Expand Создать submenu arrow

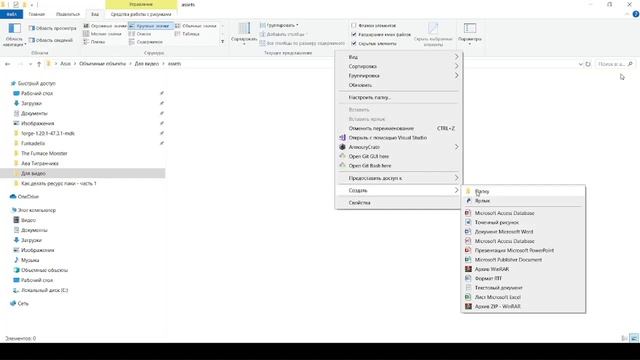point(456,190)
